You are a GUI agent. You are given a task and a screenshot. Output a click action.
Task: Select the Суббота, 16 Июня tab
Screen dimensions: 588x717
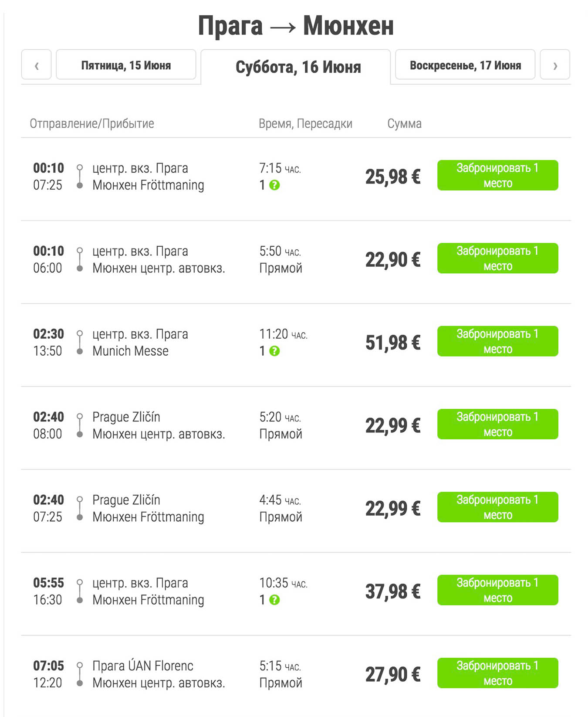(298, 67)
